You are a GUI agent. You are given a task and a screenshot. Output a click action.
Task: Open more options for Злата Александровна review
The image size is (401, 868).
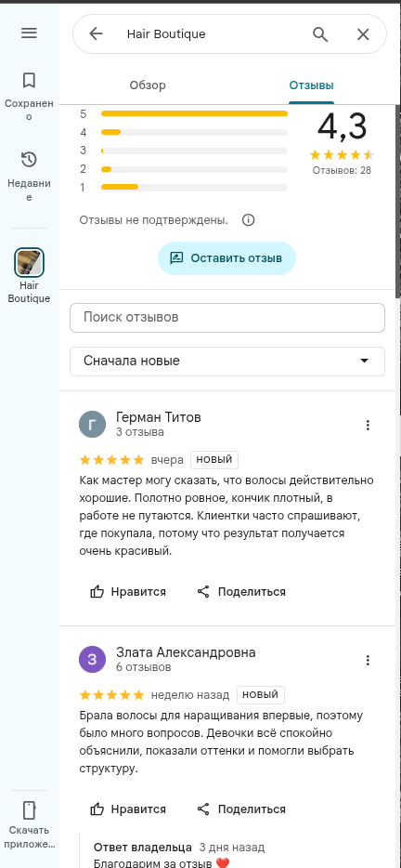pyautogui.click(x=368, y=661)
